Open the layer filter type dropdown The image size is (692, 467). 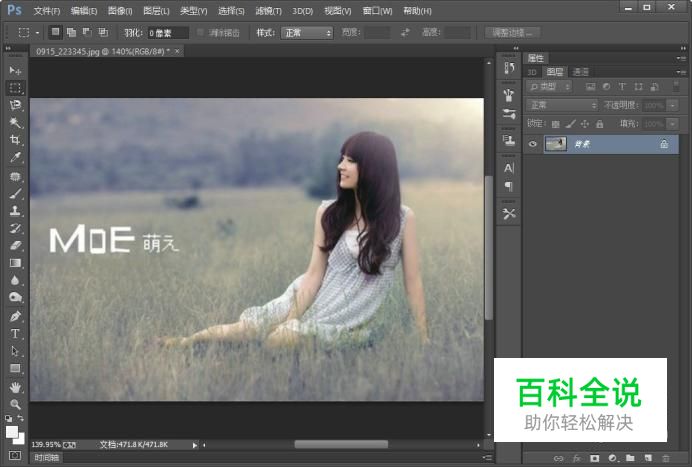[549, 87]
